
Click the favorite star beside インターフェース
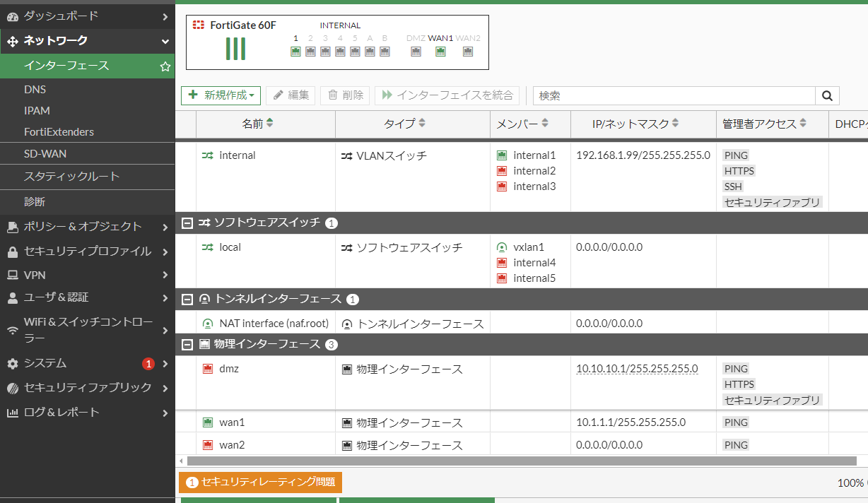(165, 66)
